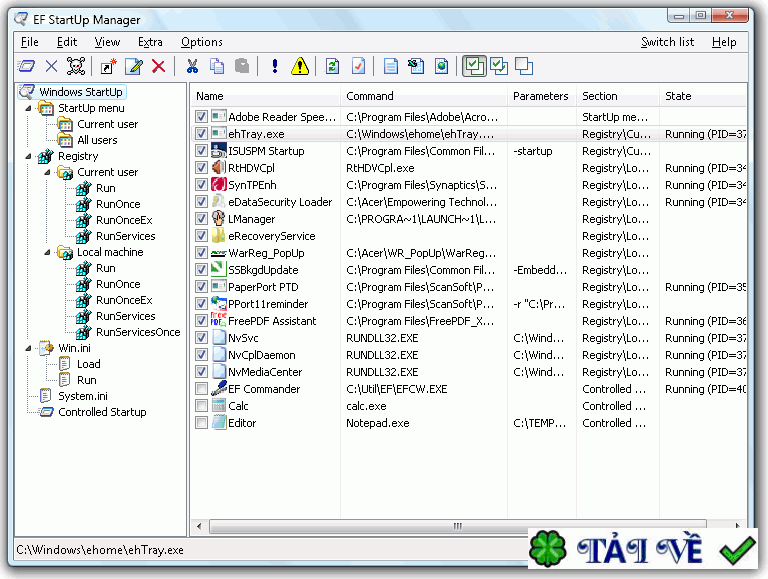Screen dimensions: 768x579
Task: Check the Calc entry checkbox
Action: [202, 406]
